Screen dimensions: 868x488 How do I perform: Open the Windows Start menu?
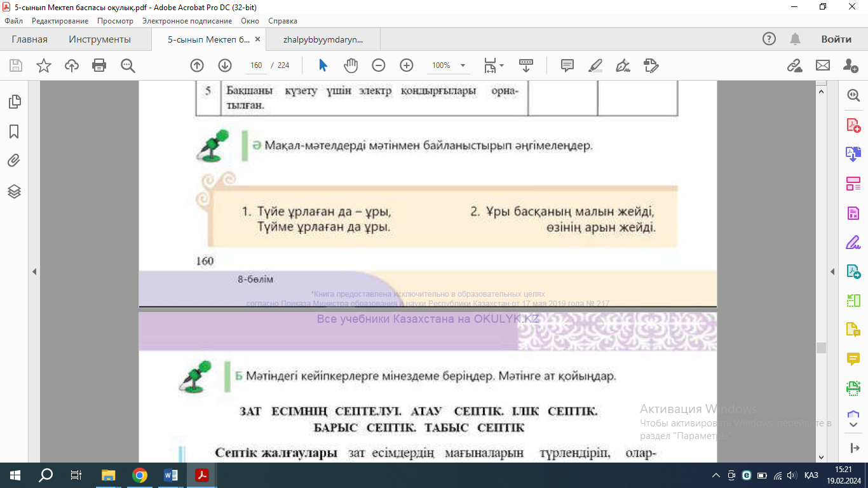(x=15, y=475)
